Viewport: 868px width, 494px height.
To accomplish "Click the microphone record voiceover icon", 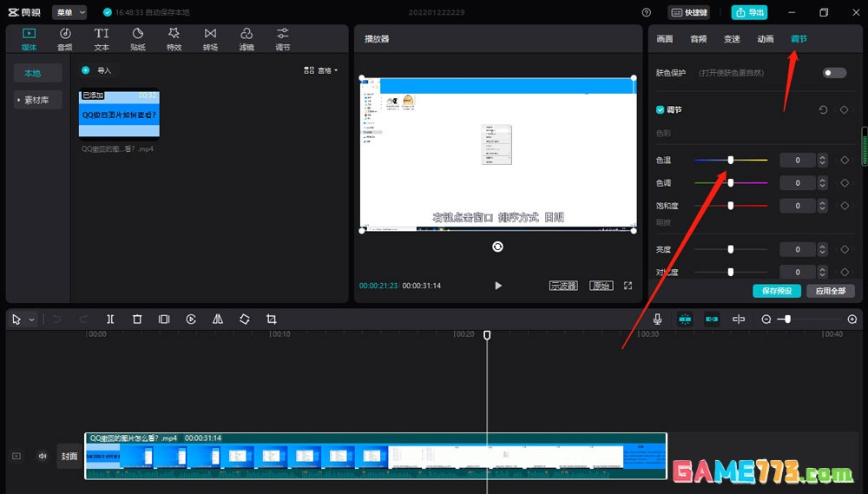I will [657, 319].
